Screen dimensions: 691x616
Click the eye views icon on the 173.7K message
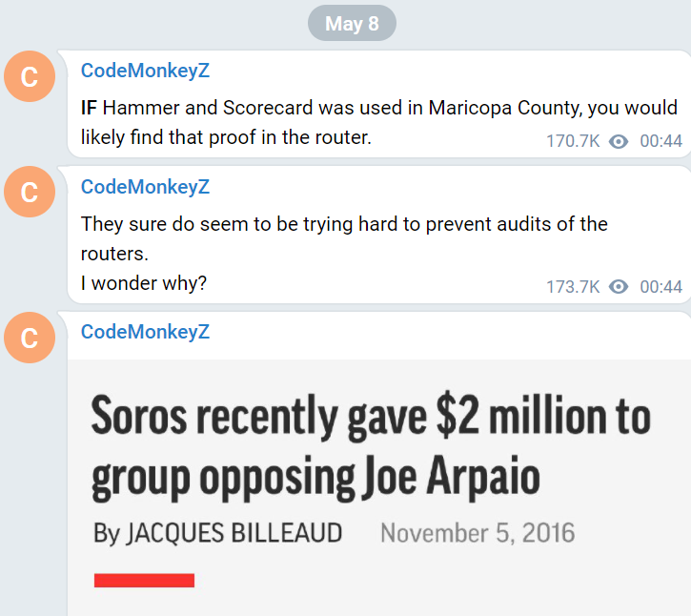[x=619, y=287]
